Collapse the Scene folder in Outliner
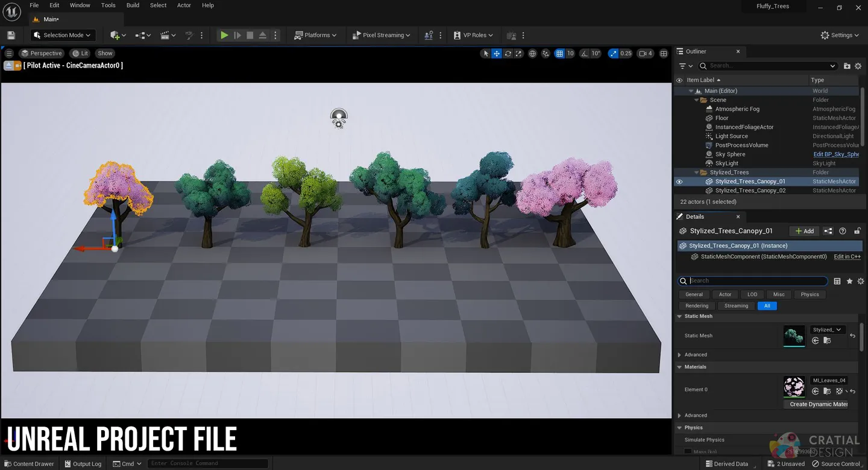Image resolution: width=868 pixels, height=470 pixels. pos(697,100)
